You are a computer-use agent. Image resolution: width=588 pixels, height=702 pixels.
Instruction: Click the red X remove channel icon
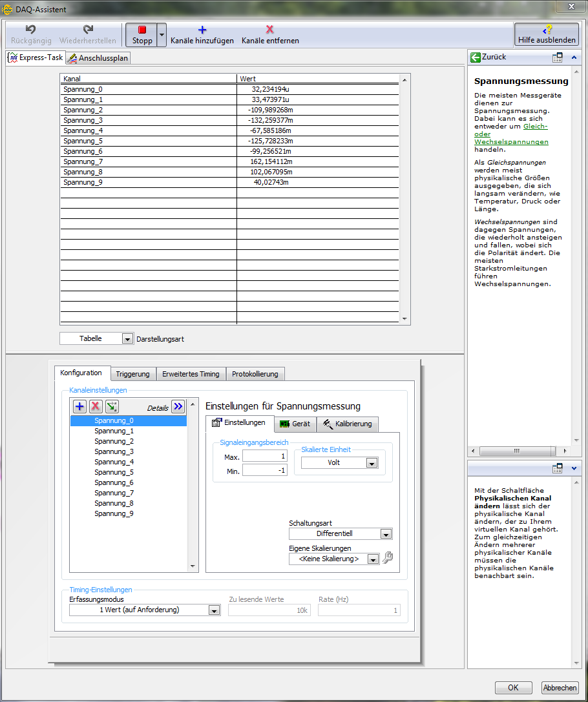tap(96, 406)
